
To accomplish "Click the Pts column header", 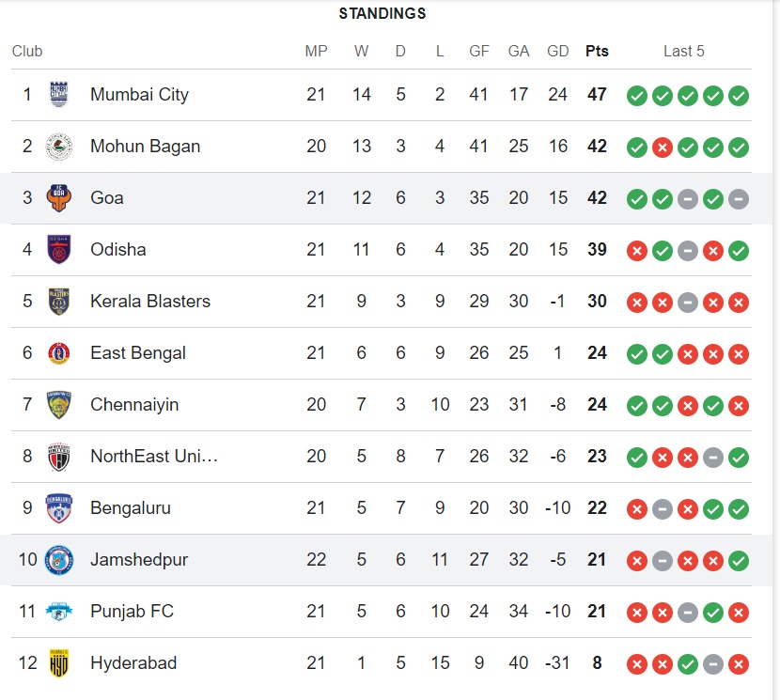I will (x=597, y=51).
